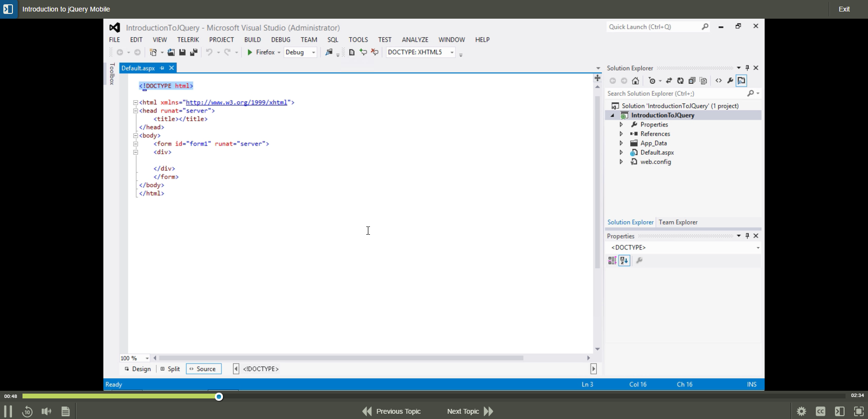The width and height of the screenshot is (868, 419).
Task: Expand the App_Data folder node
Action: [x=621, y=143]
